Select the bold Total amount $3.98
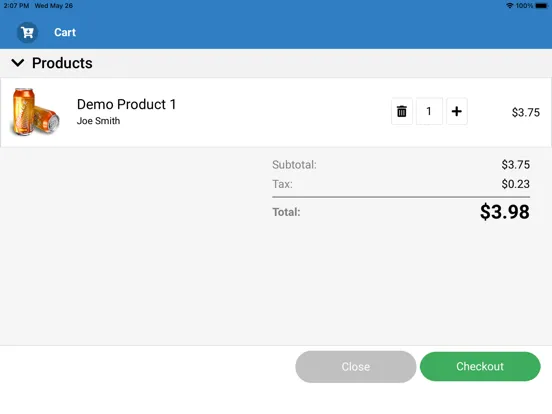 (504, 212)
